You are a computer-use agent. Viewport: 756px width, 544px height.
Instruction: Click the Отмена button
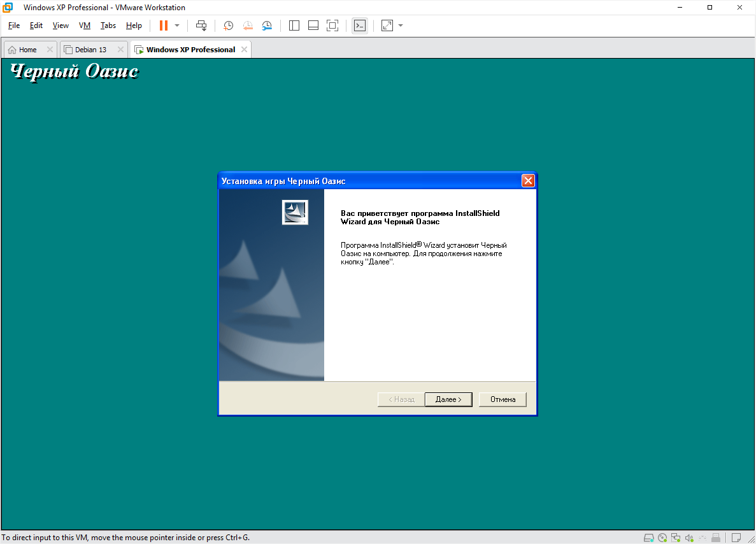pos(503,399)
